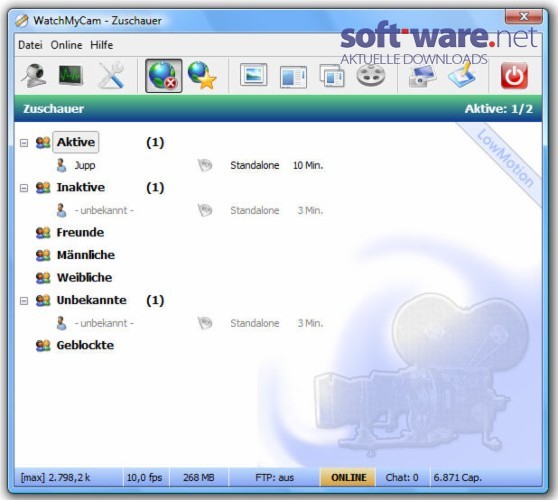Click the tag icon in Unbekannte unbekannt row

[205, 323]
